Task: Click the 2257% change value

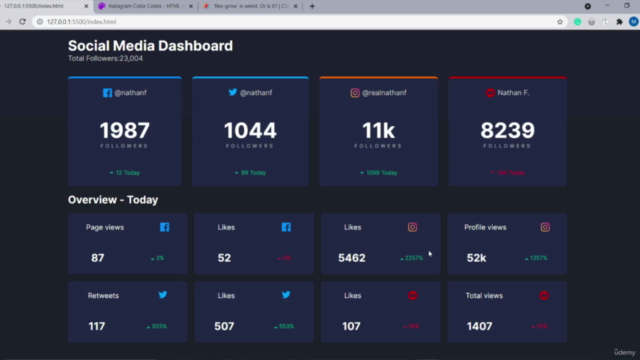Action: tap(411, 258)
